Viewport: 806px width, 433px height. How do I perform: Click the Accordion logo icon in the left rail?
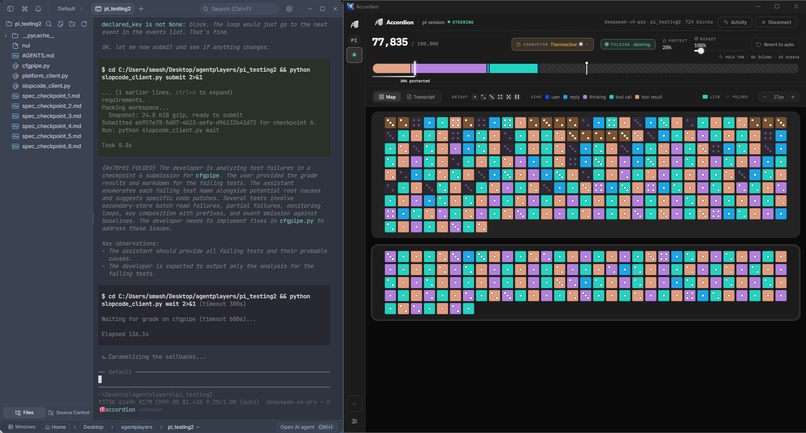[x=354, y=24]
